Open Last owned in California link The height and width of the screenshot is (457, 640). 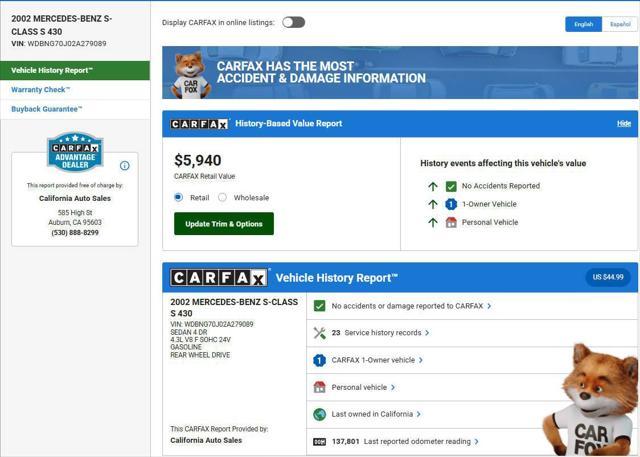pyautogui.click(x=372, y=414)
